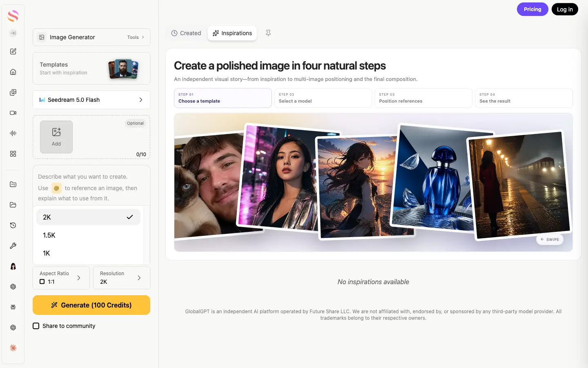Expand the sidebar with the arrow icon

click(13, 33)
